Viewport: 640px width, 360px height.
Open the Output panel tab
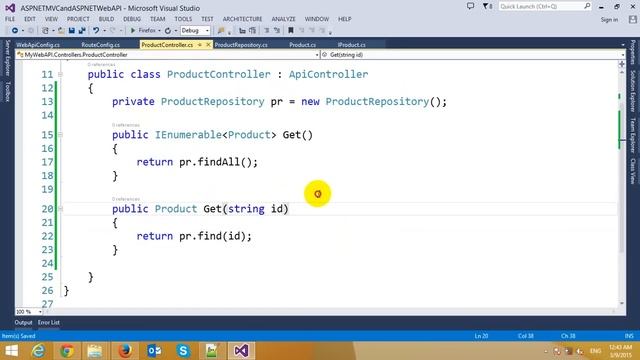[23, 322]
